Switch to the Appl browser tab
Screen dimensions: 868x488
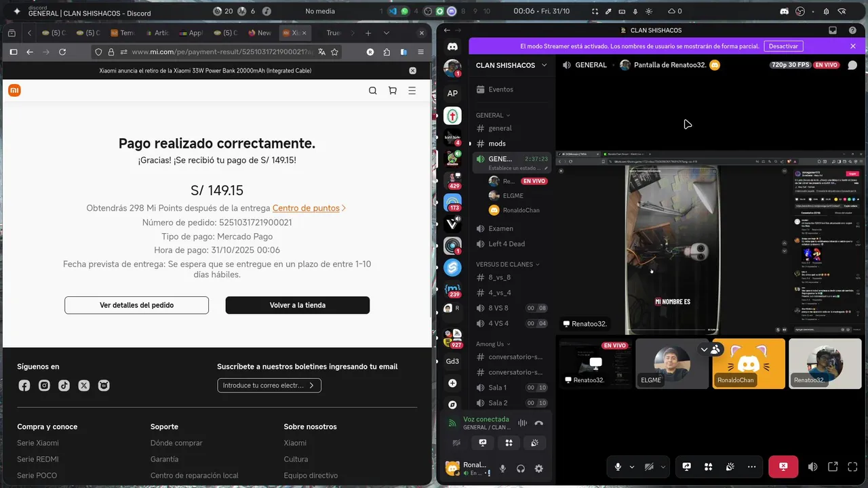[191, 33]
